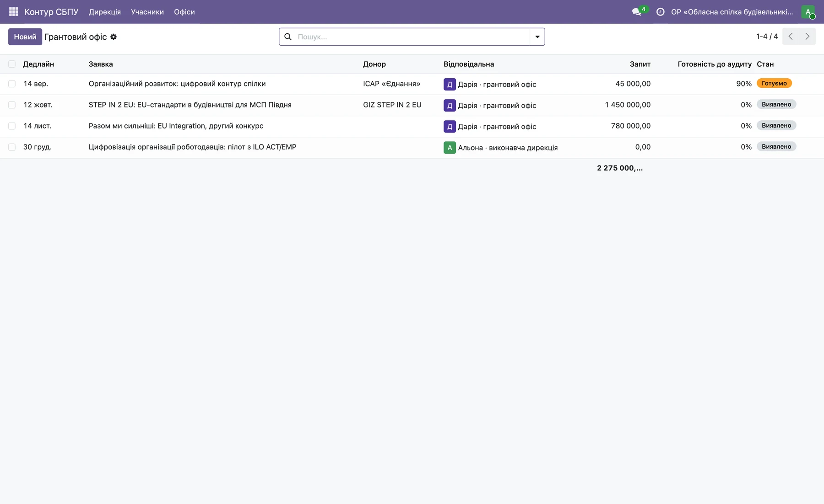Screen dimensions: 824x504
Task: Create a record with Новий button
Action: click(25, 37)
